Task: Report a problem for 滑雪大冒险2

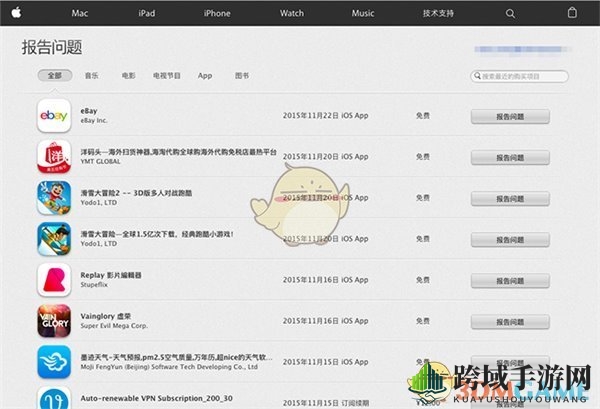Action: tap(510, 199)
